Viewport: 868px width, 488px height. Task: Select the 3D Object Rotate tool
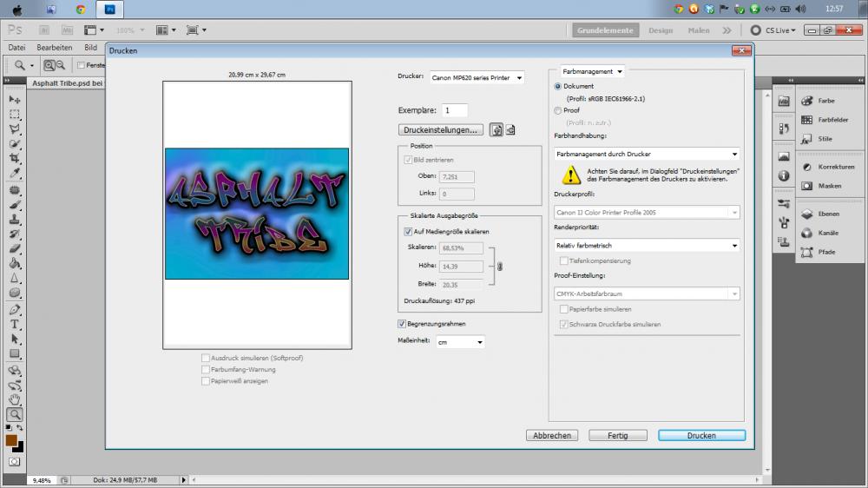coord(15,370)
